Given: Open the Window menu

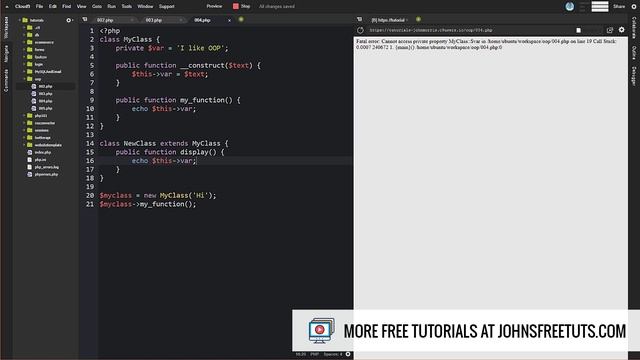Looking at the screenshot, I should (x=145, y=7).
